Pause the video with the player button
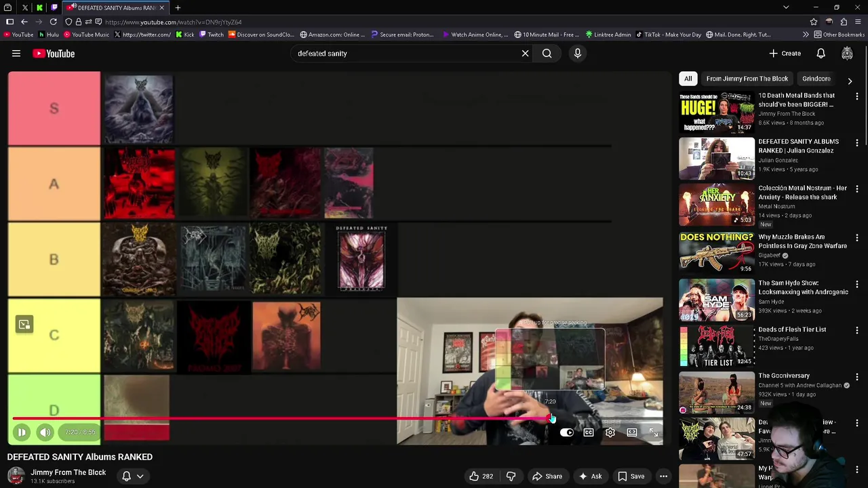Viewport: 868px width, 488px height. click(x=22, y=432)
